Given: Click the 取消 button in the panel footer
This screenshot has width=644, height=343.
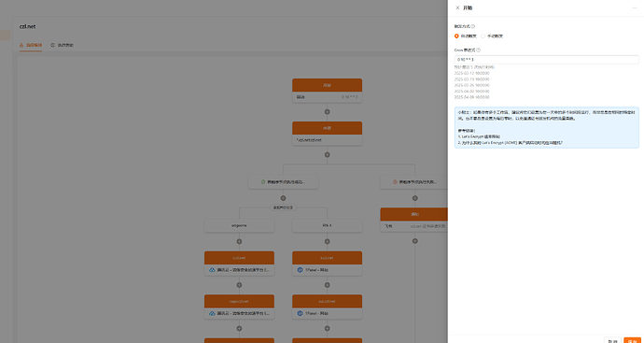Looking at the screenshot, I should [612, 341].
